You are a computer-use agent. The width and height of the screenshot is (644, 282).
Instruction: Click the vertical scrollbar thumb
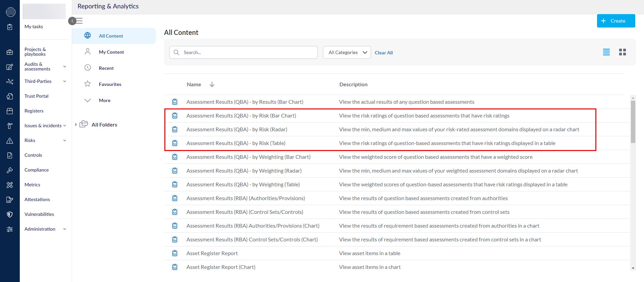[x=633, y=122]
